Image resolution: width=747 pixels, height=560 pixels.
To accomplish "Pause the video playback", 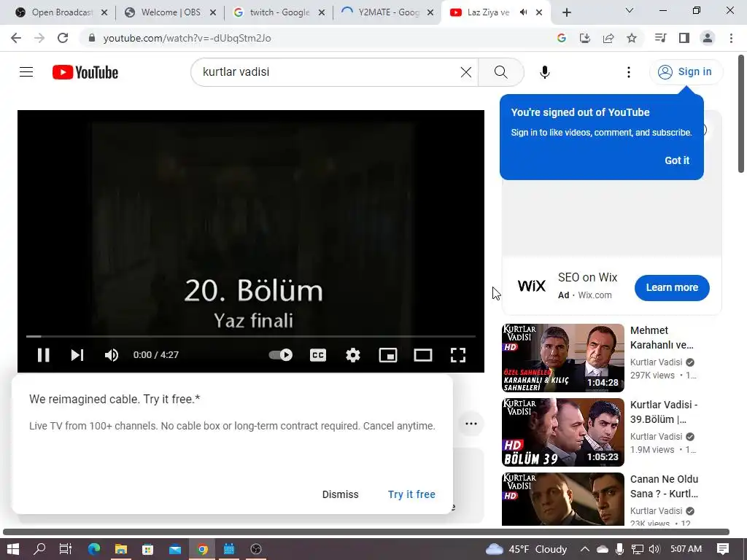I will 43,355.
